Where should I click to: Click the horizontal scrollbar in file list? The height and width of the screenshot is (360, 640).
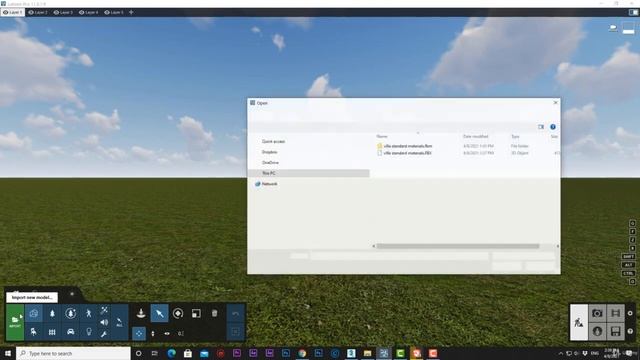pyautogui.click(x=458, y=246)
